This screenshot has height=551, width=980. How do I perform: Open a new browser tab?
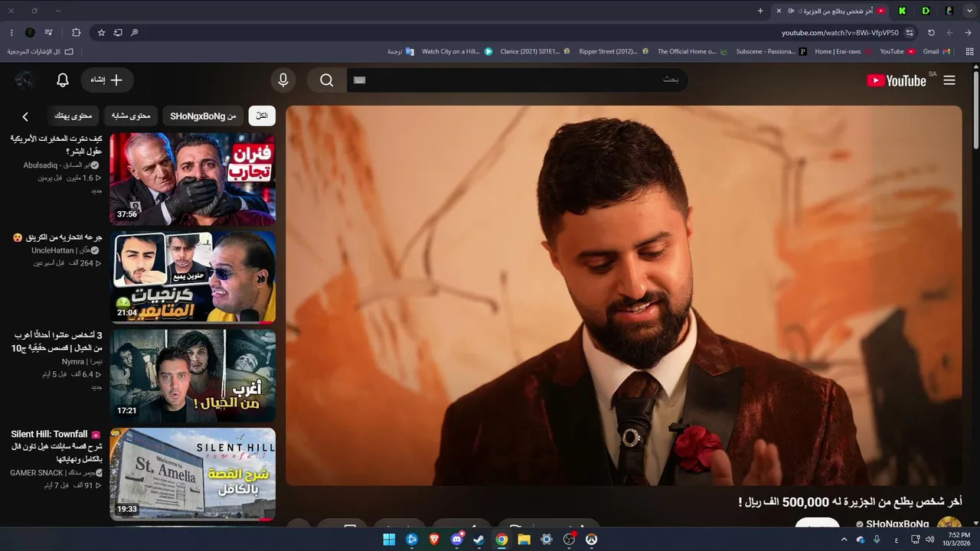point(760,11)
